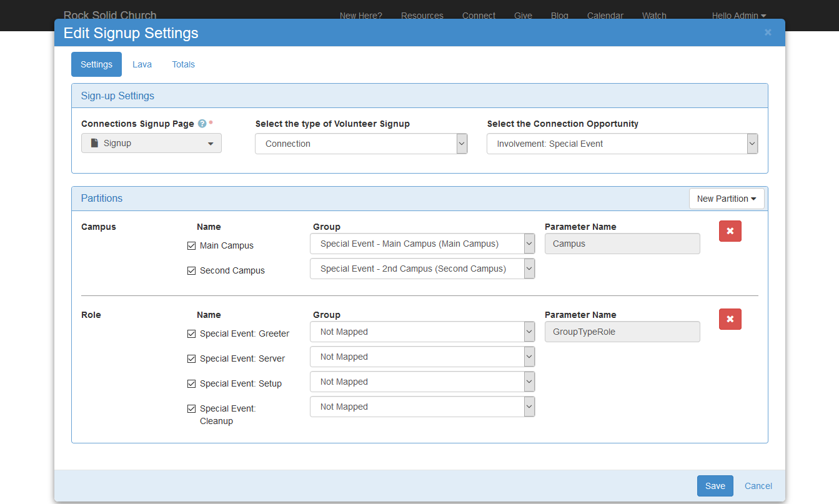Image resolution: width=839 pixels, height=504 pixels.
Task: Click the blue help icon beside Connections Signup Page
Action: coord(202,124)
